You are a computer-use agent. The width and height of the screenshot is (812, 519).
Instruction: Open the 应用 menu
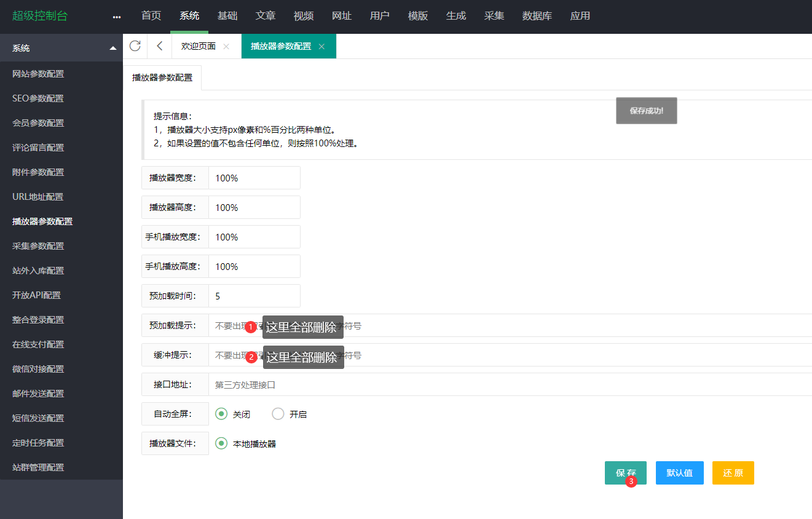(x=580, y=16)
